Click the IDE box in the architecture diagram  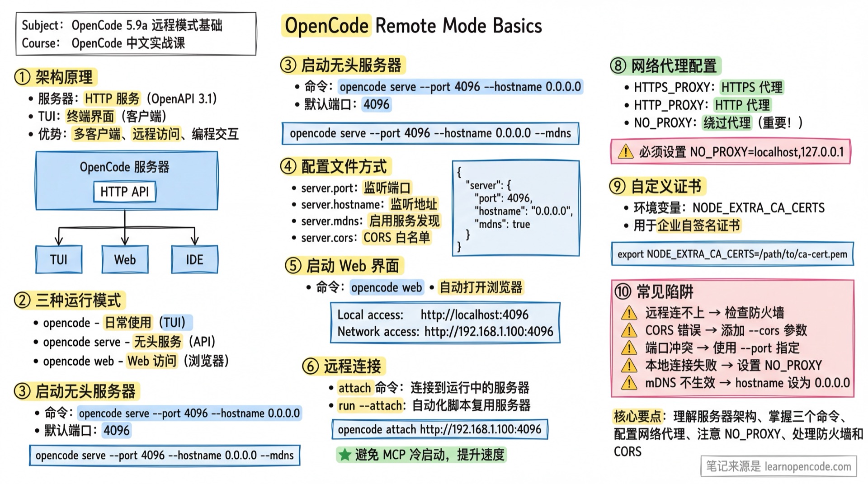[194, 259]
